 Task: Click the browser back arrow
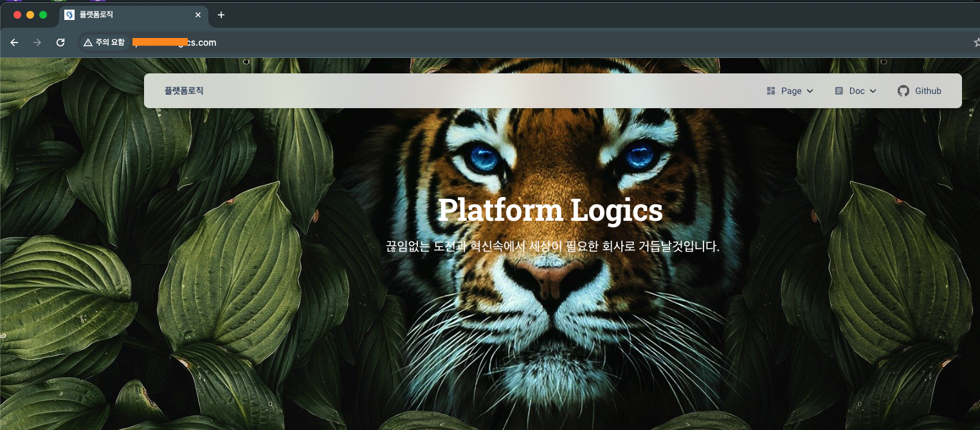(x=14, y=42)
